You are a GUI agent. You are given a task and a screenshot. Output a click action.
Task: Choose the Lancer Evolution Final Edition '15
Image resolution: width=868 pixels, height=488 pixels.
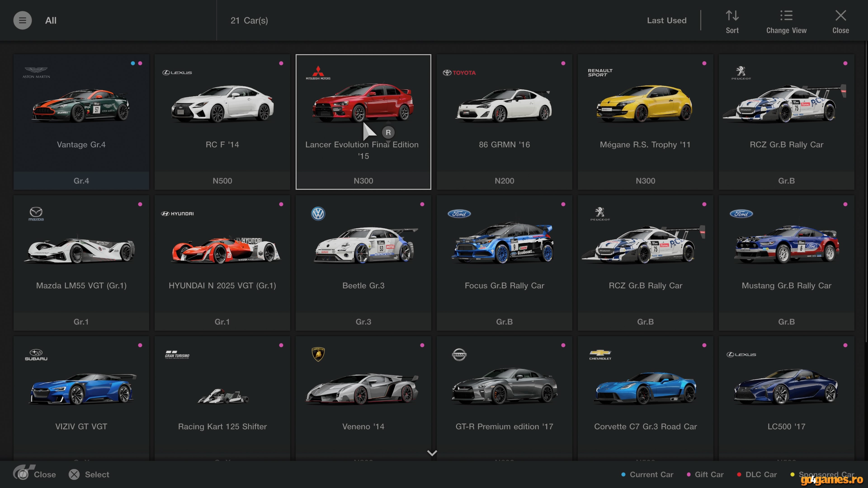coord(363,122)
